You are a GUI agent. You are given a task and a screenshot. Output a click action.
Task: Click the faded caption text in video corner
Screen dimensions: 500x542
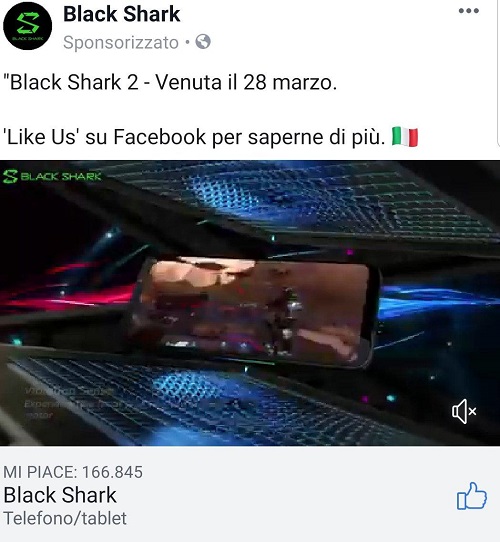coord(69,403)
